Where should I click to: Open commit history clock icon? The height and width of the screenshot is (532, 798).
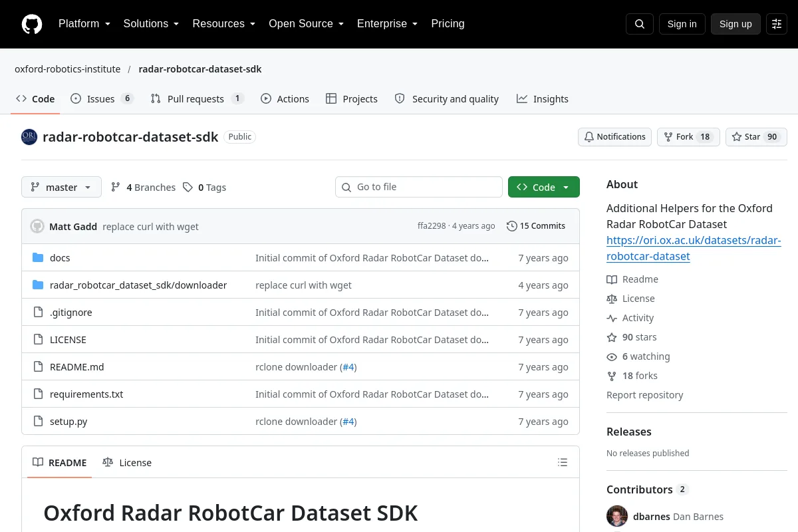pos(511,226)
